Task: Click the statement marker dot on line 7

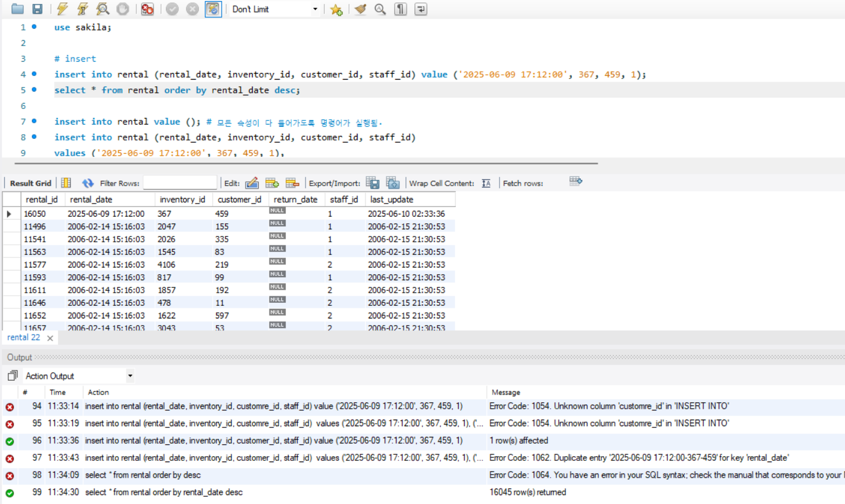Action: pyautogui.click(x=34, y=121)
